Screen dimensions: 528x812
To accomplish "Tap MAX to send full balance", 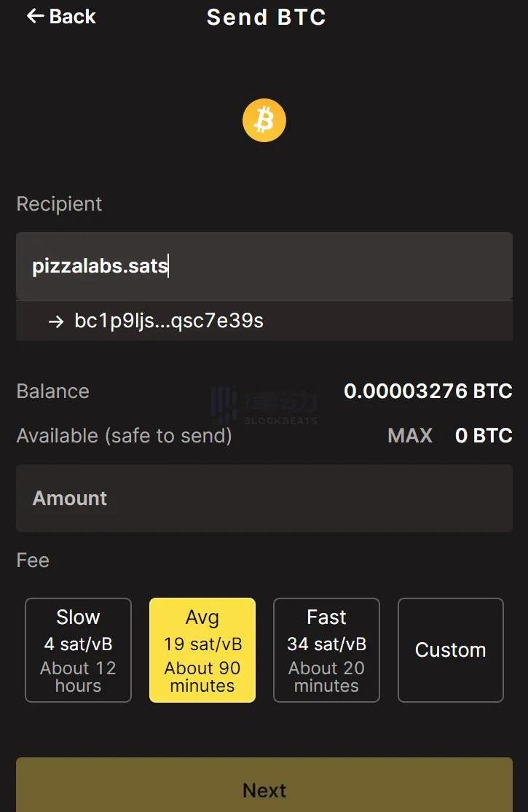I will tap(410, 436).
